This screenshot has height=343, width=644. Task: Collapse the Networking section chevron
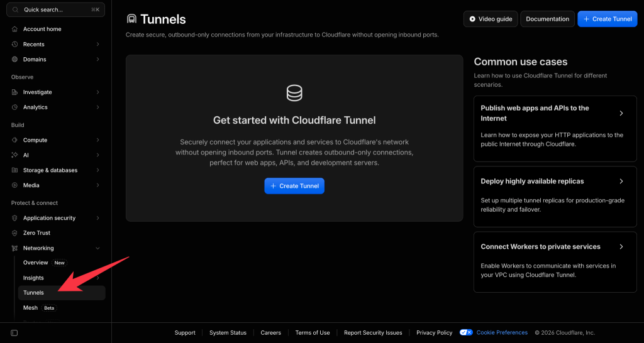click(97, 248)
